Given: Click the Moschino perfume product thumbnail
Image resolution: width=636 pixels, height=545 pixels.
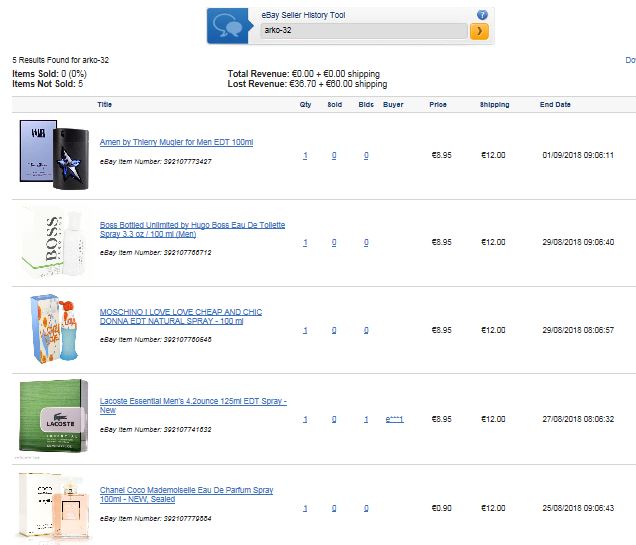Looking at the screenshot, I should (x=54, y=329).
